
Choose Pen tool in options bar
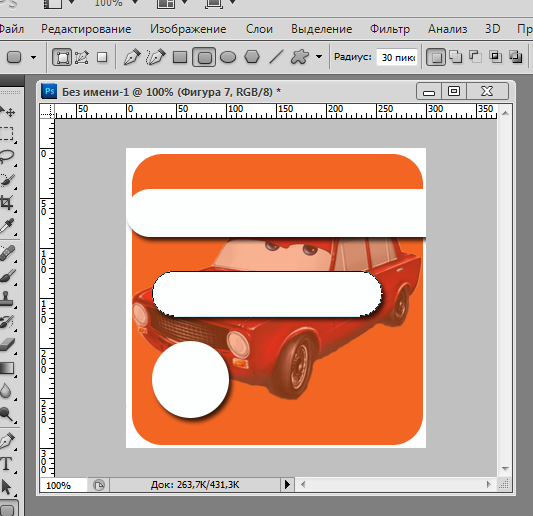pyautogui.click(x=132, y=57)
